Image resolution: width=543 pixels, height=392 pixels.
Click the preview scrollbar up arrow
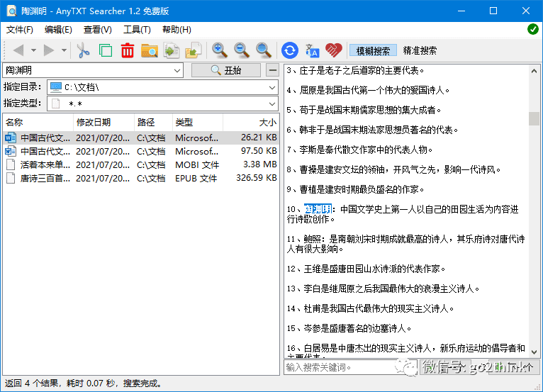[534, 71]
